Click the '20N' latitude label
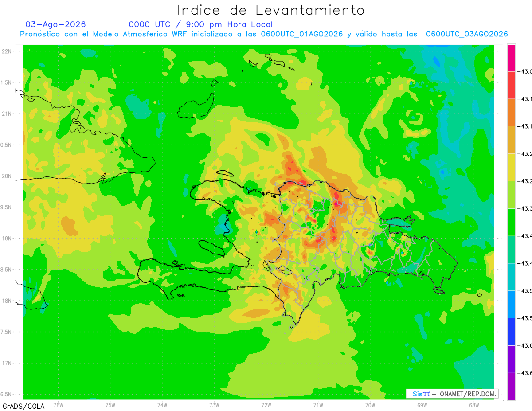 [7, 176]
